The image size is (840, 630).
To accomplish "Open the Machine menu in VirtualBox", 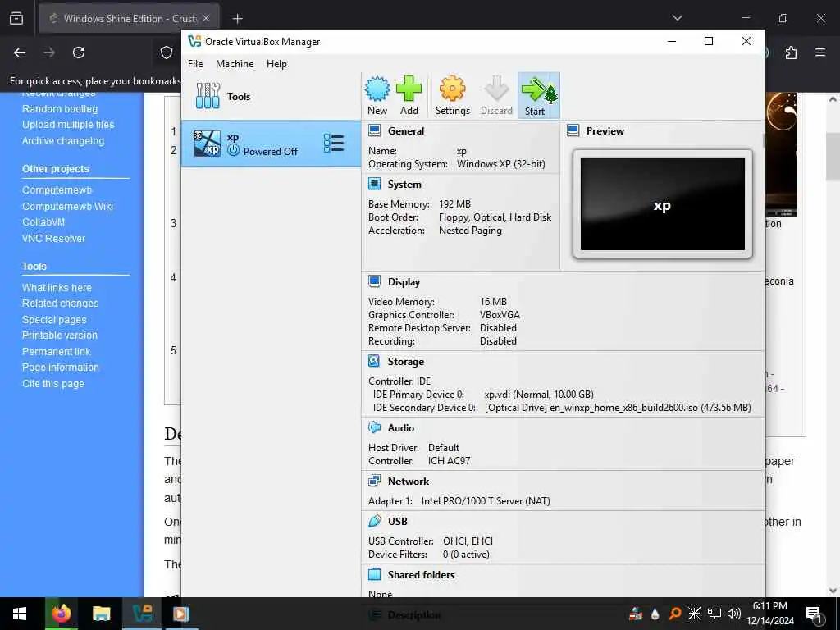I will pos(235,64).
